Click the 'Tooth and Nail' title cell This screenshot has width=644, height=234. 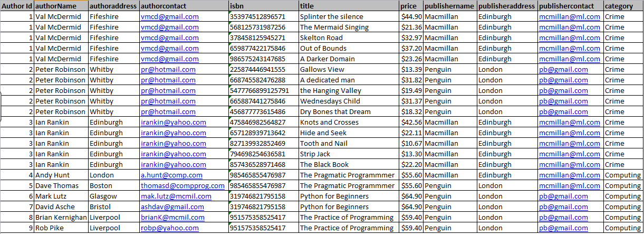(x=349, y=143)
